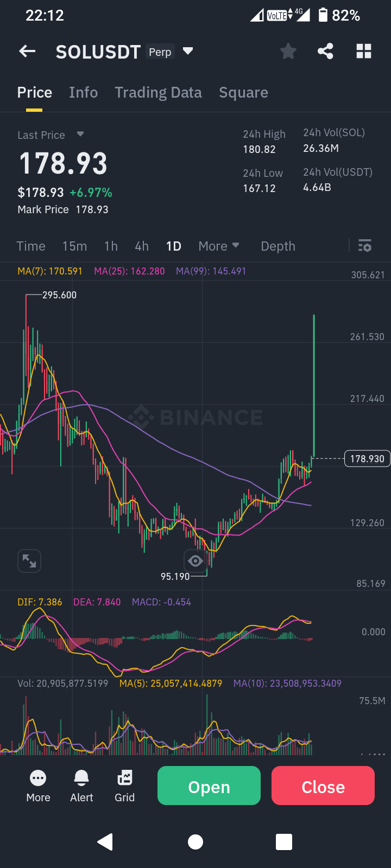Switch to the Price tab
Screen dimensions: 391x868
point(35,92)
